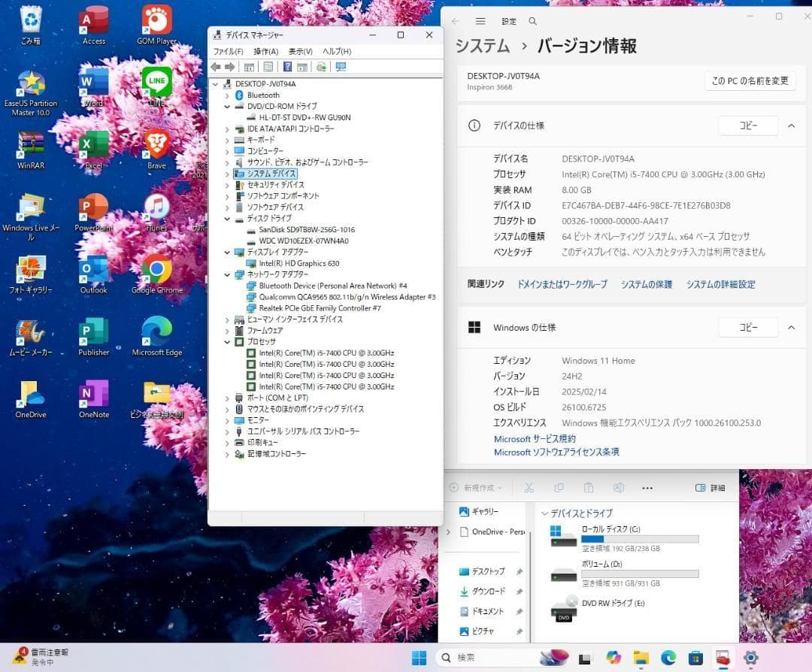Collapse the デバイスの仕様 section chevron
The image size is (812, 672).
pyautogui.click(x=790, y=126)
